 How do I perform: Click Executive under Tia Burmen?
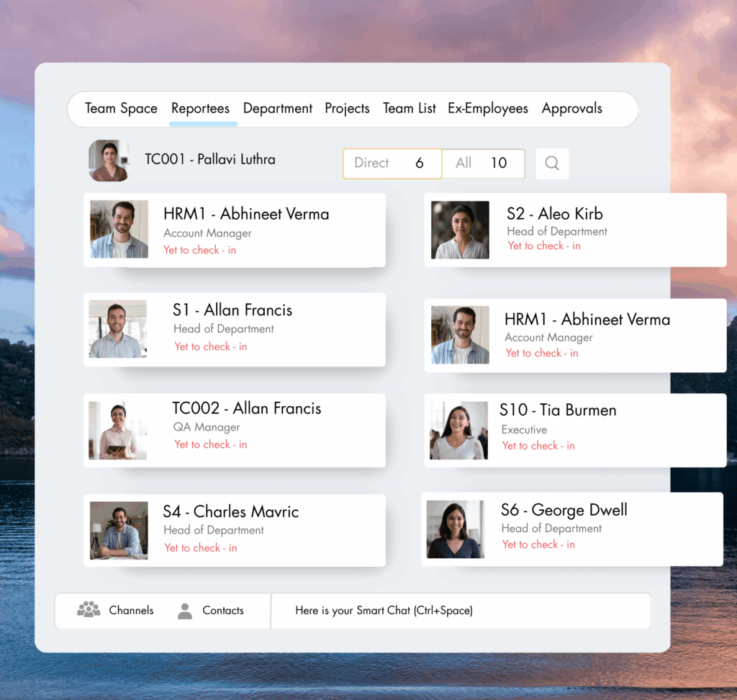[x=524, y=429]
